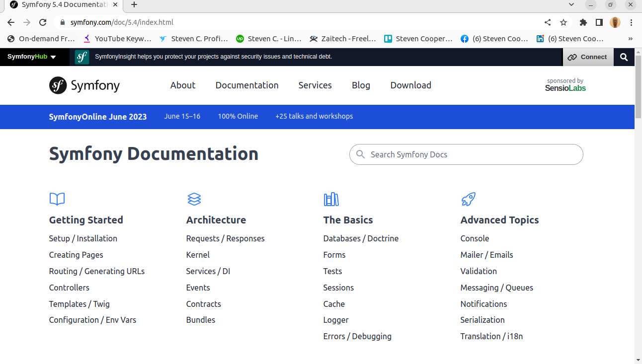Share this page icon in address bar
Image resolution: width=642 pixels, height=364 pixels.
point(548,22)
